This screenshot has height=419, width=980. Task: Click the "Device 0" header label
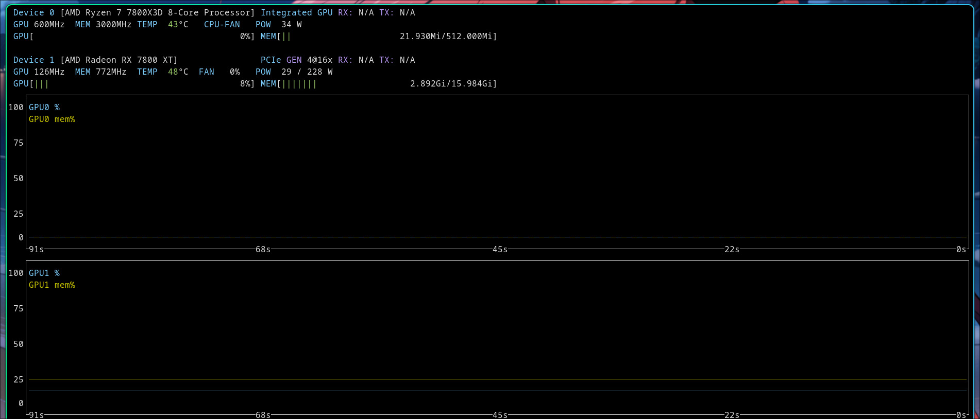click(34, 12)
